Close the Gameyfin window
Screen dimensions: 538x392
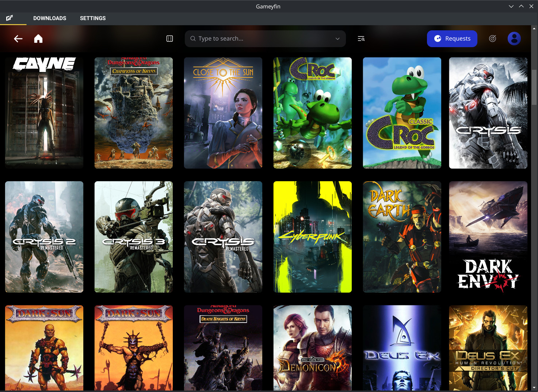[531, 6]
